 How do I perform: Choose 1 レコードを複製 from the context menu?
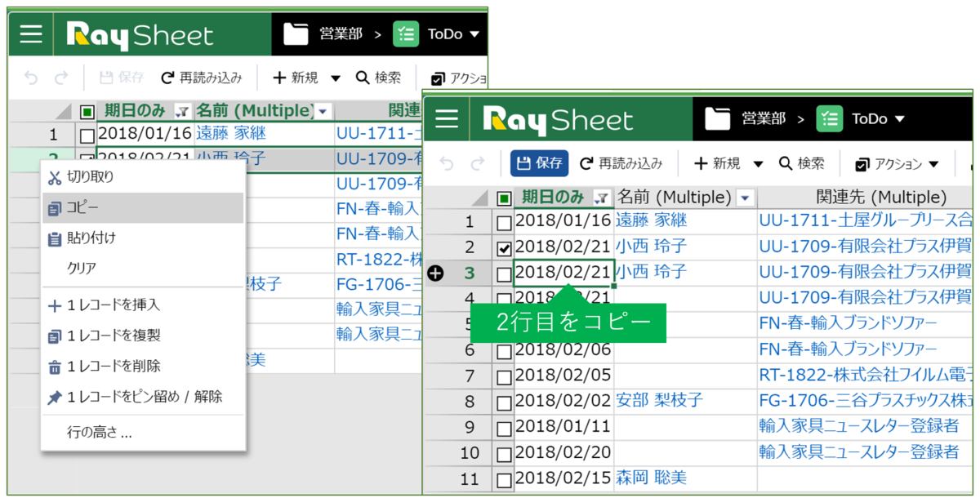pyautogui.click(x=143, y=336)
